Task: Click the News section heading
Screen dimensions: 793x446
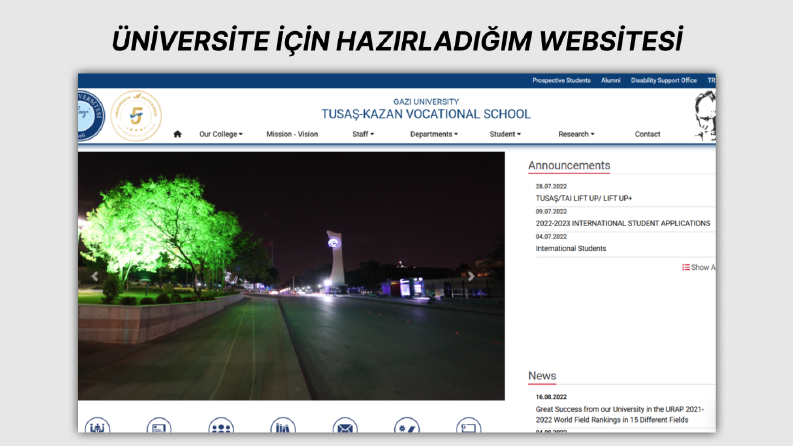Action: [542, 376]
